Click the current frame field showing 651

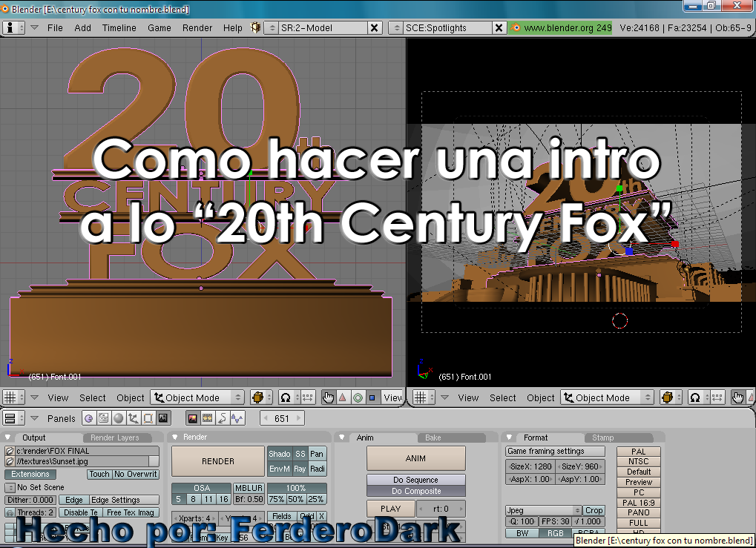click(x=282, y=418)
